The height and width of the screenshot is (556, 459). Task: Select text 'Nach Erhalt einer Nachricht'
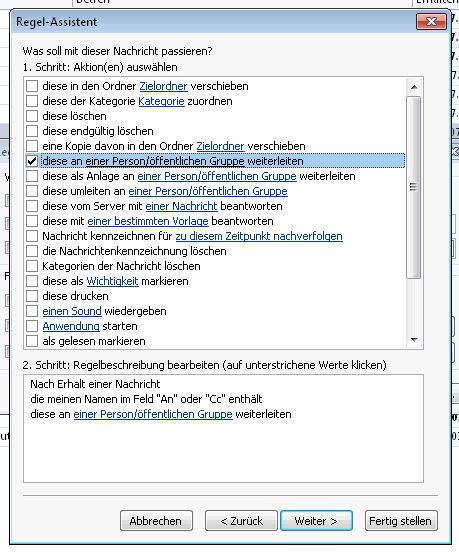95,384
